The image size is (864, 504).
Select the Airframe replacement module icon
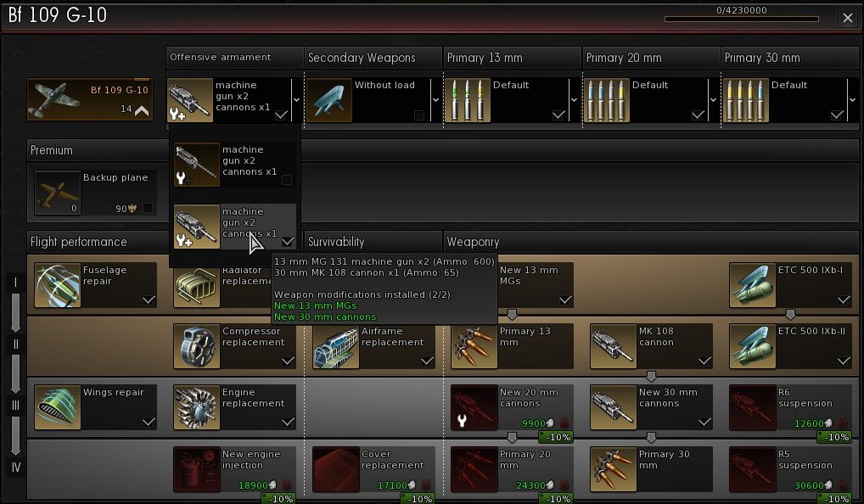tap(335, 346)
